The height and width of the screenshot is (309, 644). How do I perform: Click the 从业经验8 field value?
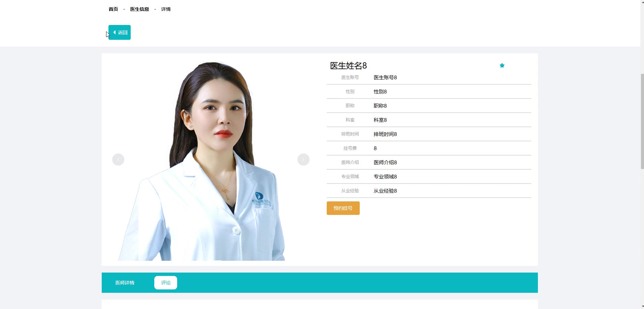click(x=385, y=191)
